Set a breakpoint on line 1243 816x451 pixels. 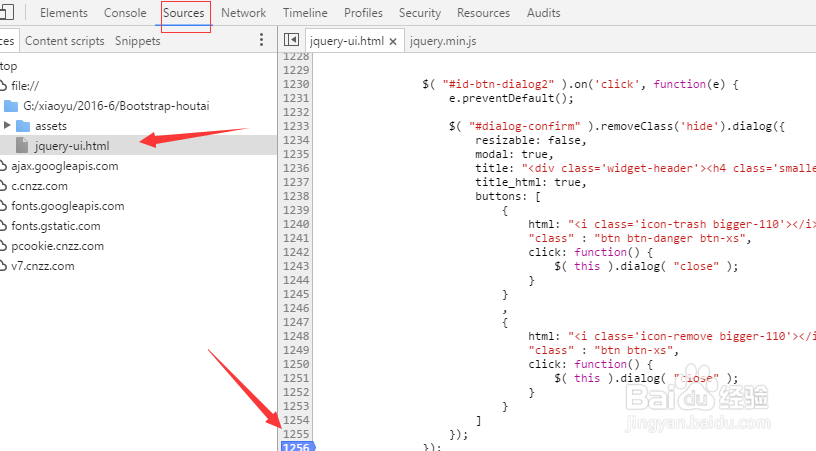point(296,266)
